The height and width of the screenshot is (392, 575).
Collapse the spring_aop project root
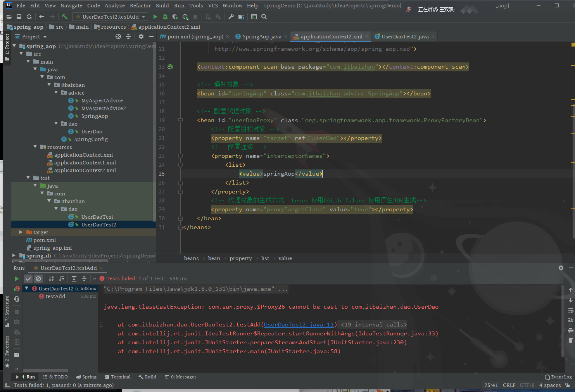tap(15, 46)
